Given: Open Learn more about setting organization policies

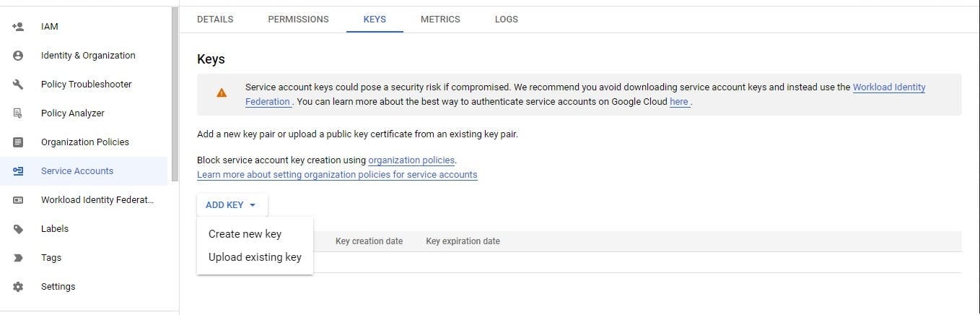Looking at the screenshot, I should point(337,175).
